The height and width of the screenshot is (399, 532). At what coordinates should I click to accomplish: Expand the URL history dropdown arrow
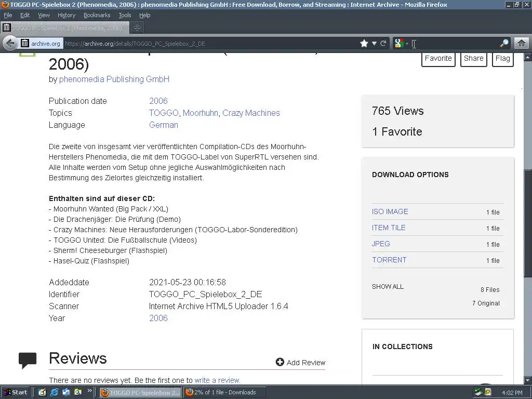pos(374,44)
